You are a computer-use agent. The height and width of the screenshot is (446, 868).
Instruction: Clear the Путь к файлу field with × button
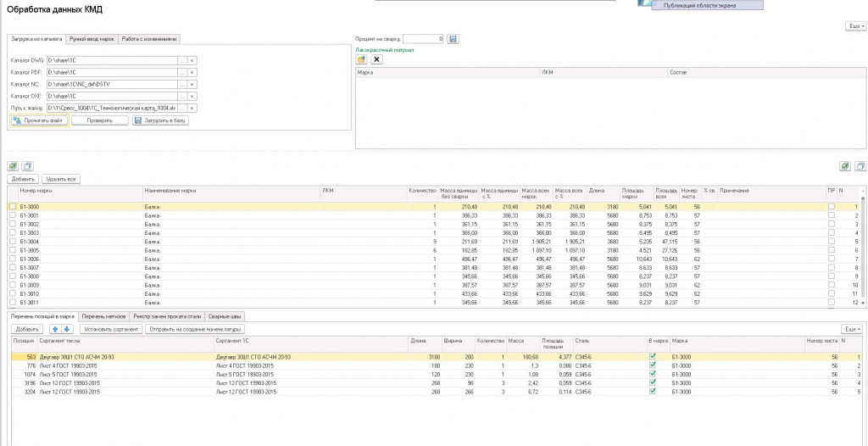pos(192,108)
